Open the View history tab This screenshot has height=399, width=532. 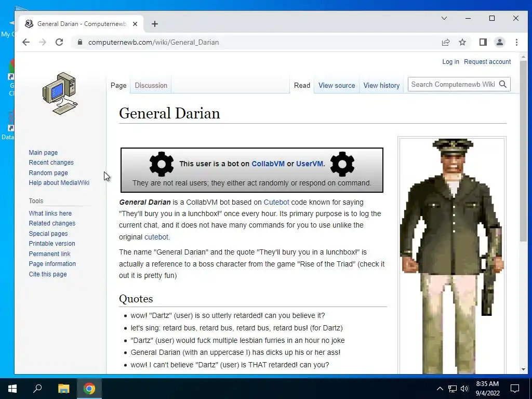click(x=381, y=86)
